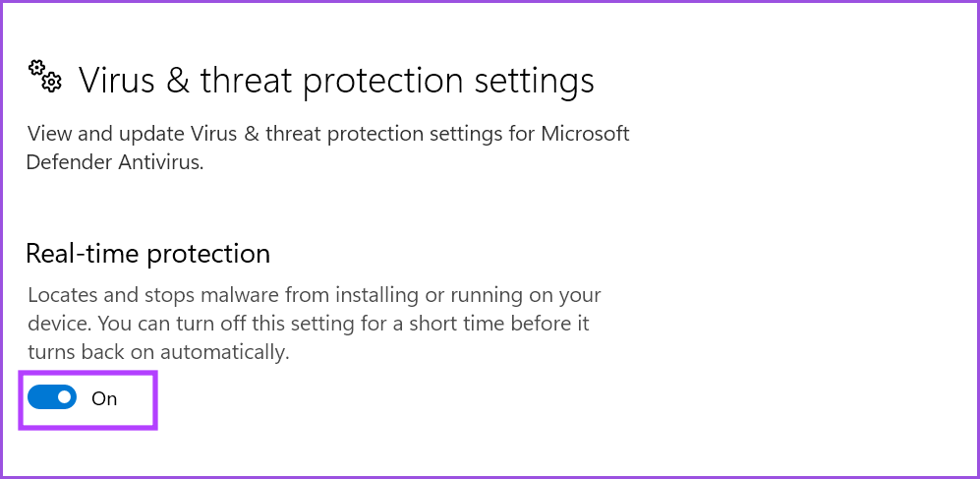Click the word "threat" in the main heading
Viewport: 980px width, 479px height.
246,80
